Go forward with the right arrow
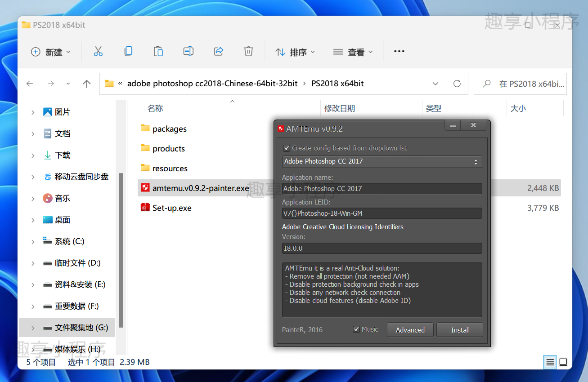 point(51,84)
